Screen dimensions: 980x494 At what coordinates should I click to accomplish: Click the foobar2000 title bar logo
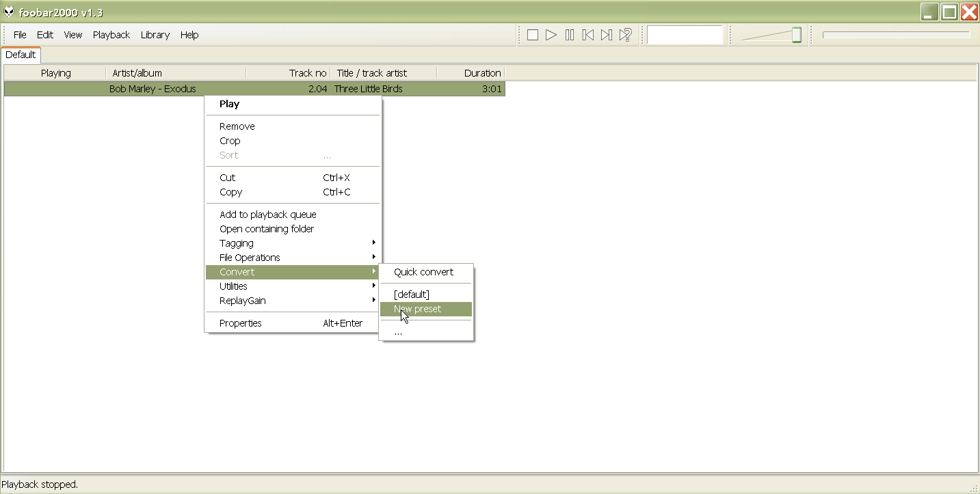tap(9, 12)
